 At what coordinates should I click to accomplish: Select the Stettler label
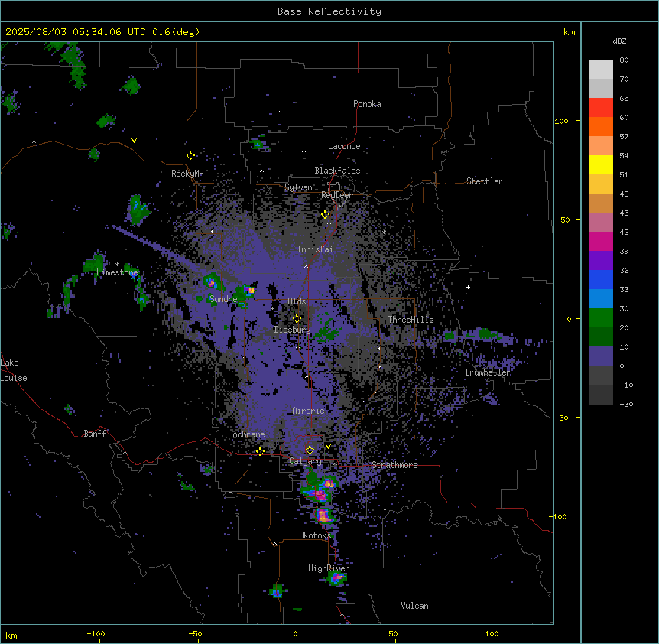pyautogui.click(x=485, y=181)
